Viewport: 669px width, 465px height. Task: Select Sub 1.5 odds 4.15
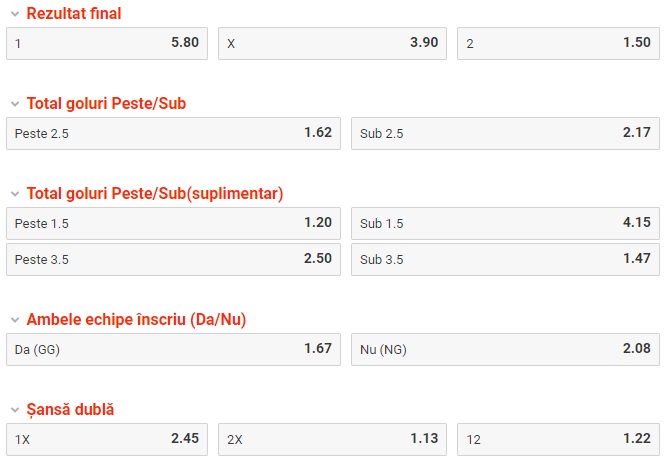pyautogui.click(x=505, y=223)
